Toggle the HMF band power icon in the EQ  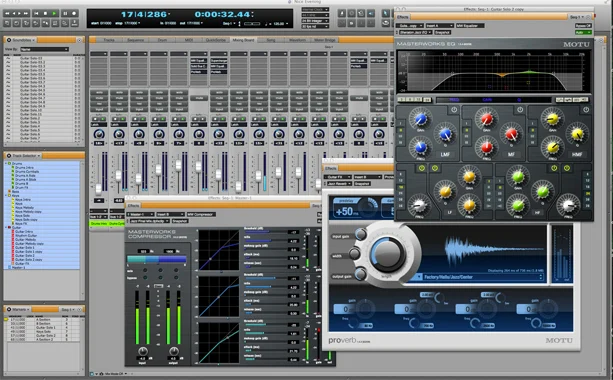586,110
